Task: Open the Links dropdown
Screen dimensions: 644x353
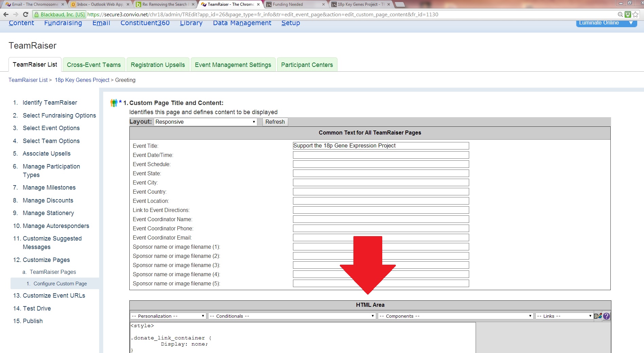Action: pyautogui.click(x=564, y=316)
